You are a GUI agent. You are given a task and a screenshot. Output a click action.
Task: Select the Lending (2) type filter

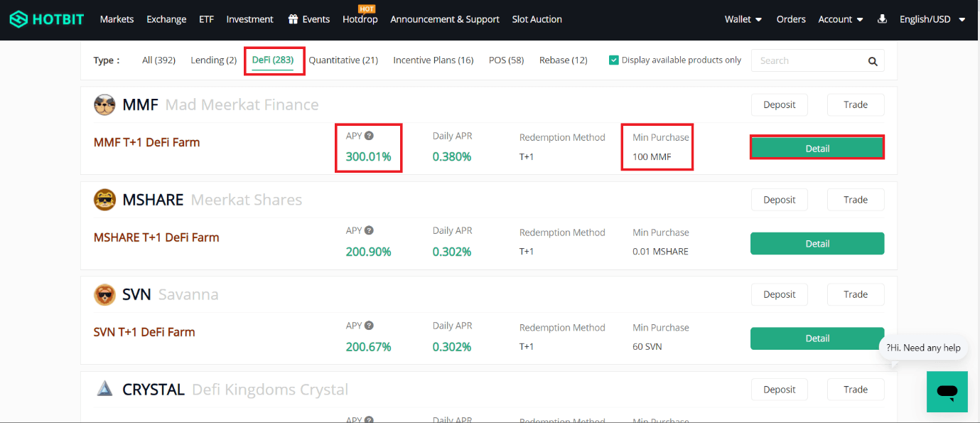(x=214, y=60)
